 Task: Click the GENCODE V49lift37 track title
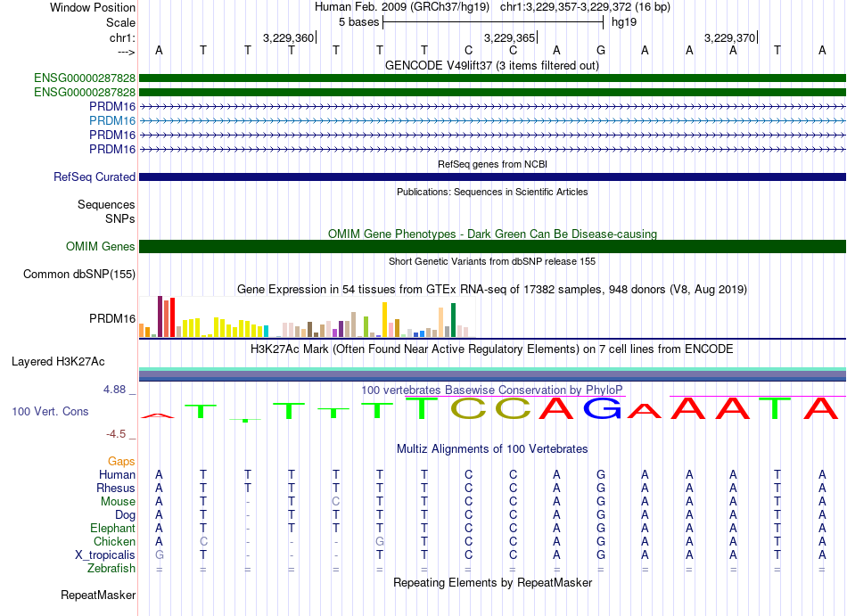click(492, 65)
